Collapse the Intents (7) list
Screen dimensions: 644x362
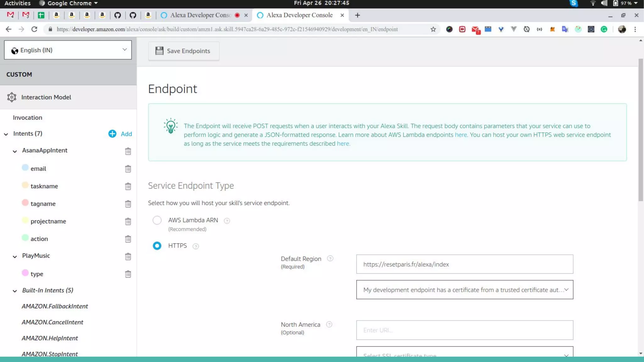click(x=6, y=134)
